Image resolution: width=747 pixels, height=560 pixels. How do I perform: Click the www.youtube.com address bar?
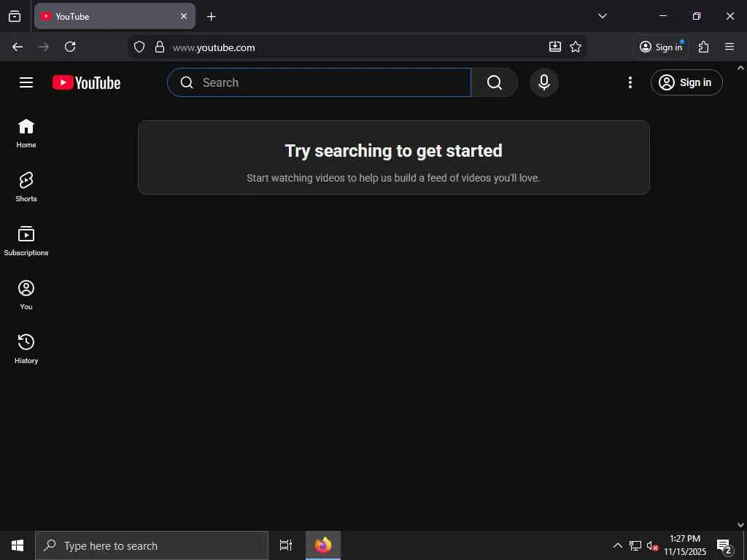pos(357,47)
